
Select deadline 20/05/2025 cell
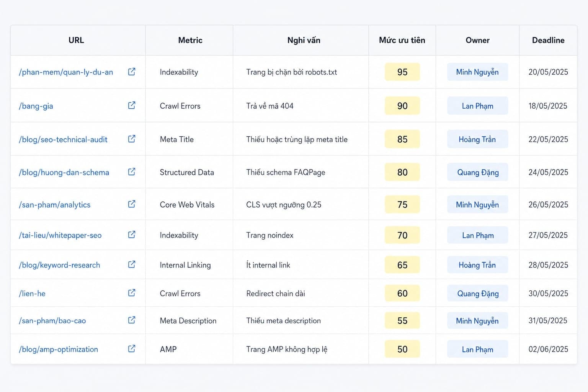point(548,72)
